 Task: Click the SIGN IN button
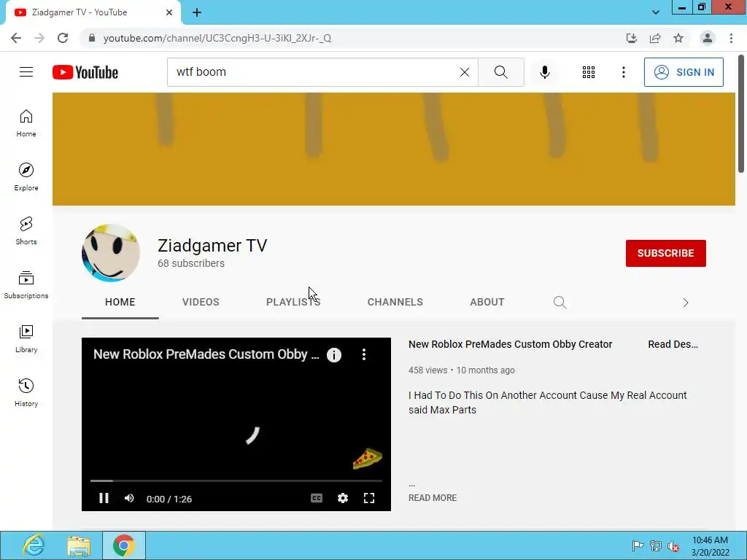click(x=684, y=72)
